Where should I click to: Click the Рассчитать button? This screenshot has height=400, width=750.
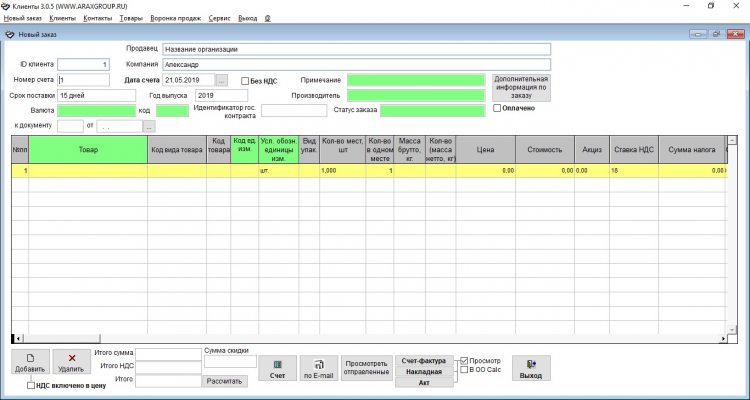point(224,381)
